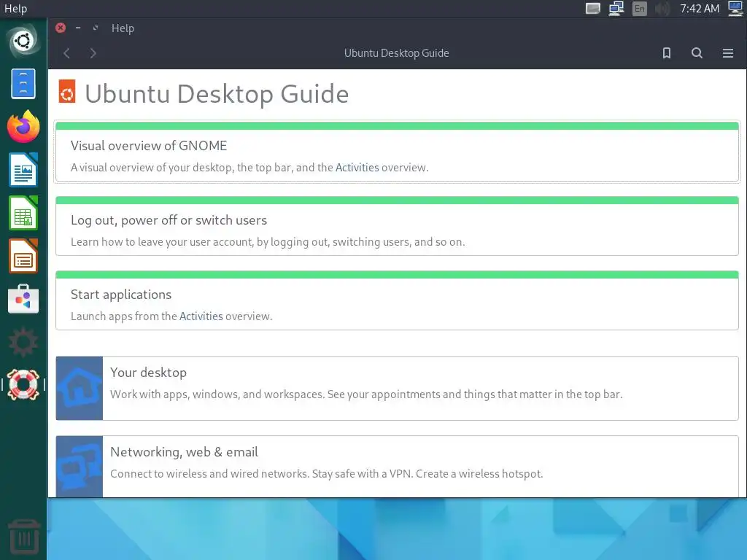This screenshot has height=560, width=747.
Task: Go forward with the right arrow
Action: point(93,52)
